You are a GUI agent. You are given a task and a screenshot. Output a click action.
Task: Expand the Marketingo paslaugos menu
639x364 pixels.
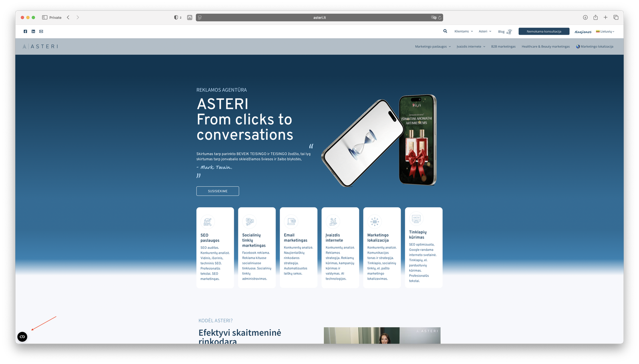click(x=433, y=47)
